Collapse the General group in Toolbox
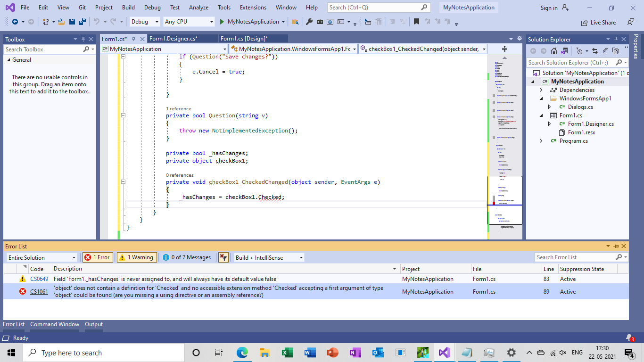644x362 pixels. pyautogui.click(x=8, y=60)
